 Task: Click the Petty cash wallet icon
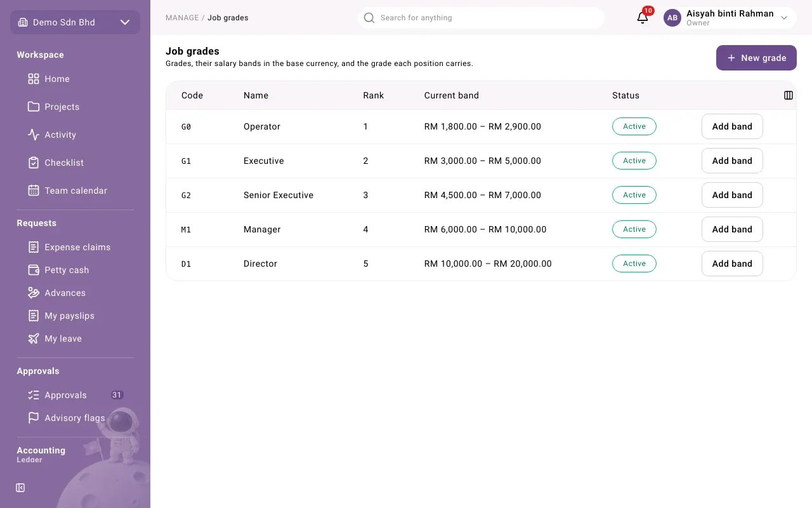point(34,270)
